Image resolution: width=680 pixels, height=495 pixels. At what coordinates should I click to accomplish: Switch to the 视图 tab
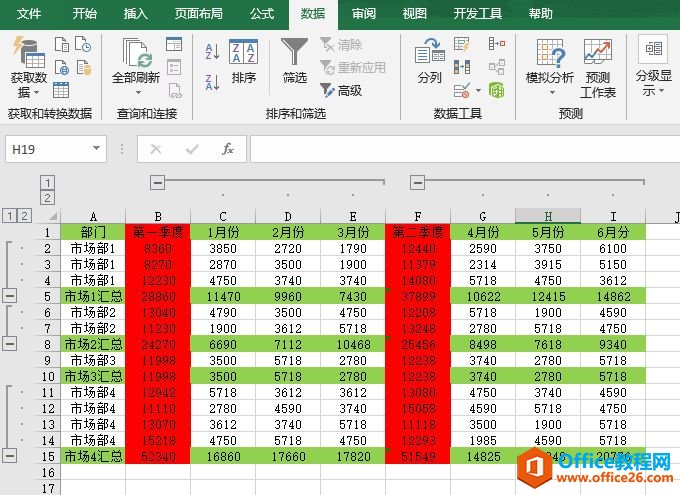tap(415, 14)
